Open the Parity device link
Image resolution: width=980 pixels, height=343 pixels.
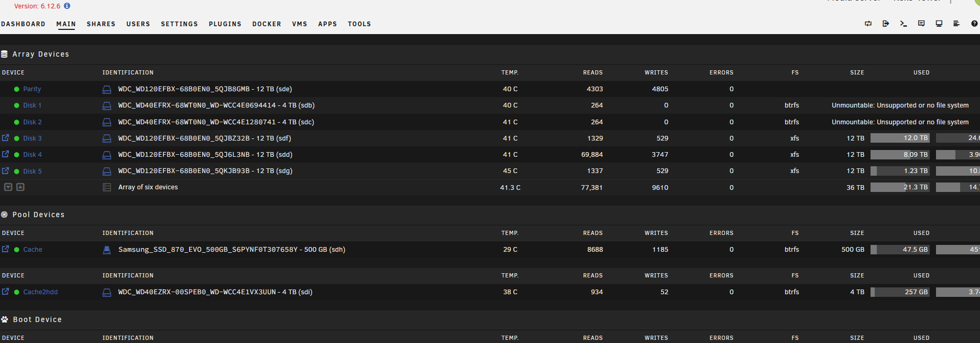(x=32, y=89)
